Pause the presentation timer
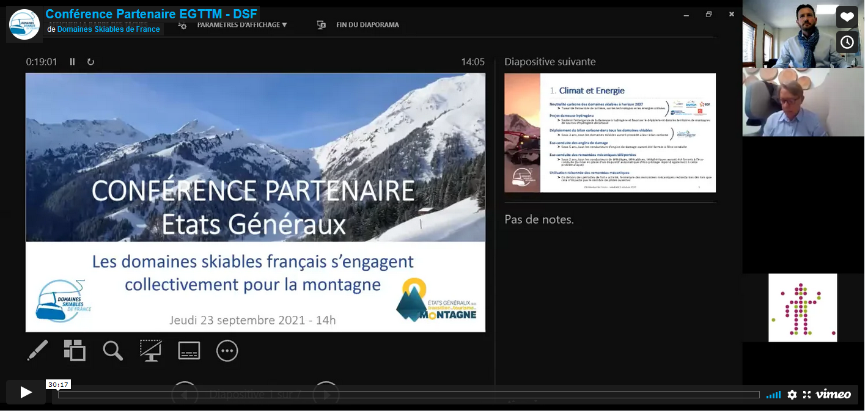868x413 pixels. [x=72, y=62]
